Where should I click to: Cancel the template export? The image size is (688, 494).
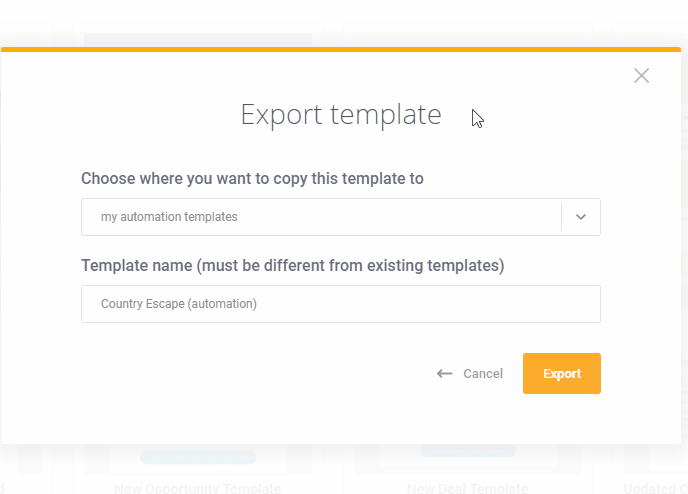469,373
